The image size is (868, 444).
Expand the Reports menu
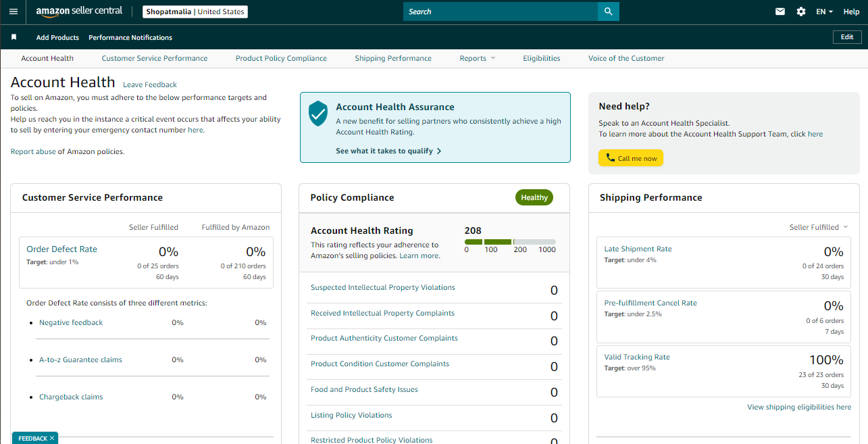[478, 58]
